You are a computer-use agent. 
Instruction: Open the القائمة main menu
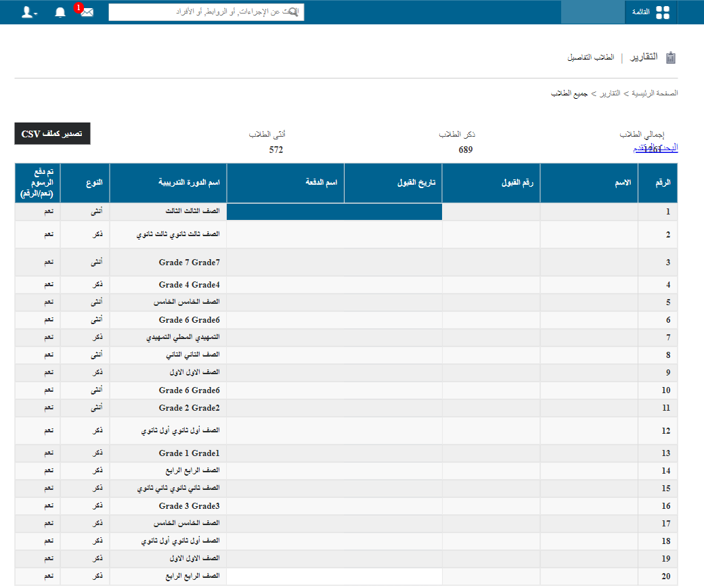[651, 12]
